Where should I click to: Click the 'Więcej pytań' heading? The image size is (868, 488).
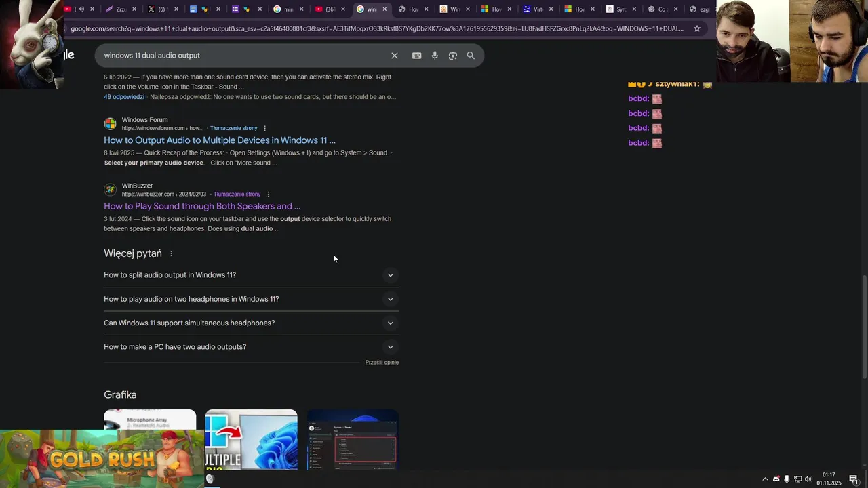tap(133, 253)
